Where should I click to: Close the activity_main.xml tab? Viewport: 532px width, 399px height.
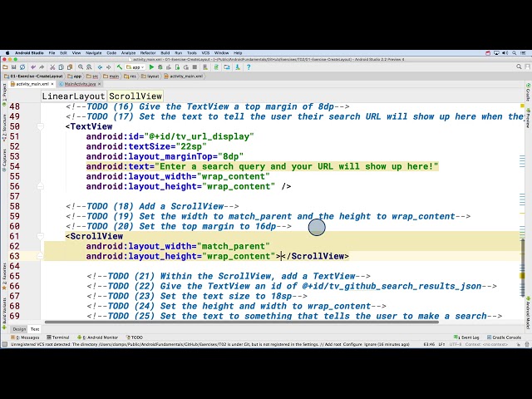pyautogui.click(x=52, y=84)
